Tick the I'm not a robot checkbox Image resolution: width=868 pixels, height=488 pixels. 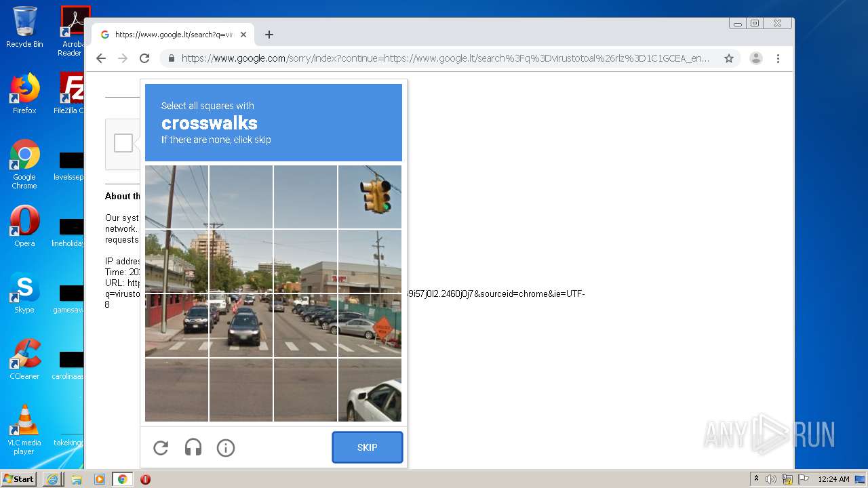[123, 143]
